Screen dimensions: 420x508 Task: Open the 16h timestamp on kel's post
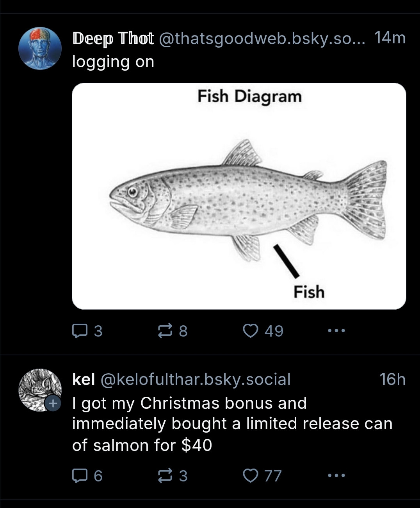[392, 379]
